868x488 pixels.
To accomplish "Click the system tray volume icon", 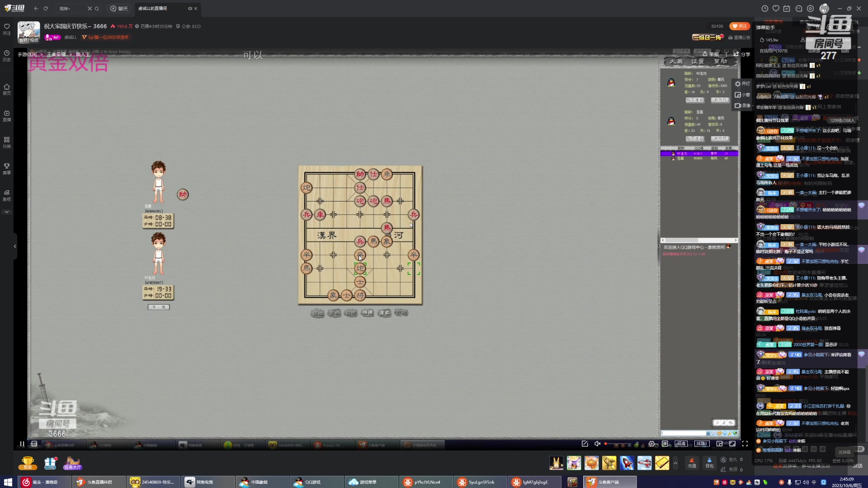I will click(806, 482).
